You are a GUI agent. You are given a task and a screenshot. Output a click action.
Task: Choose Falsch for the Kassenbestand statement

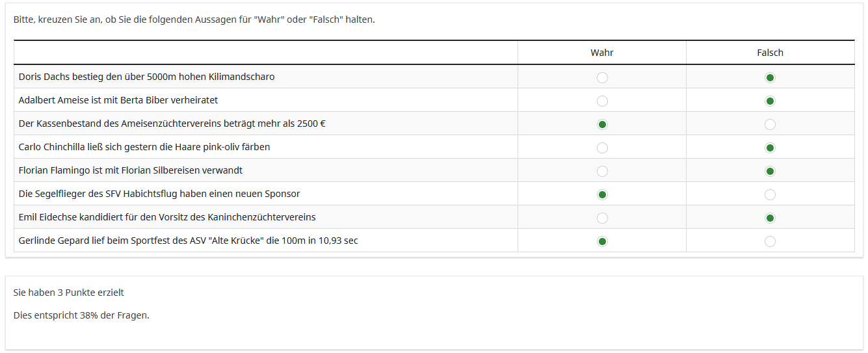770,124
